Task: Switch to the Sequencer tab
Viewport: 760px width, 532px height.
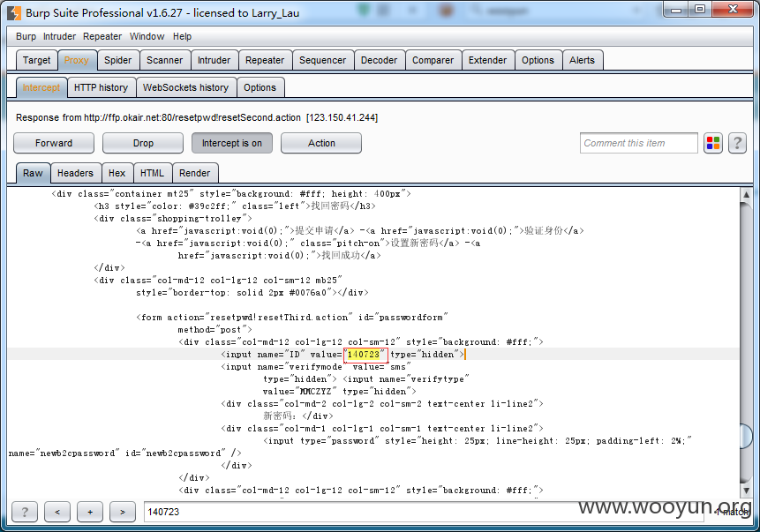Action: click(323, 60)
